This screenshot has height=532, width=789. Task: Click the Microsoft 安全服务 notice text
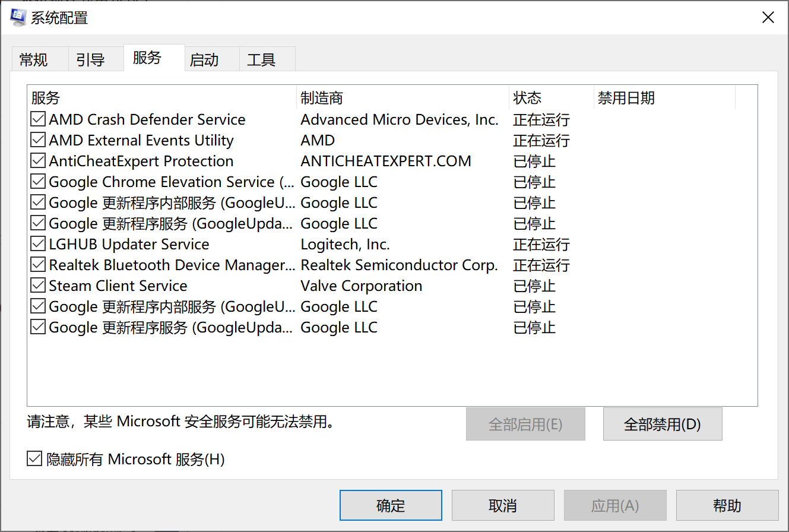pos(181,422)
